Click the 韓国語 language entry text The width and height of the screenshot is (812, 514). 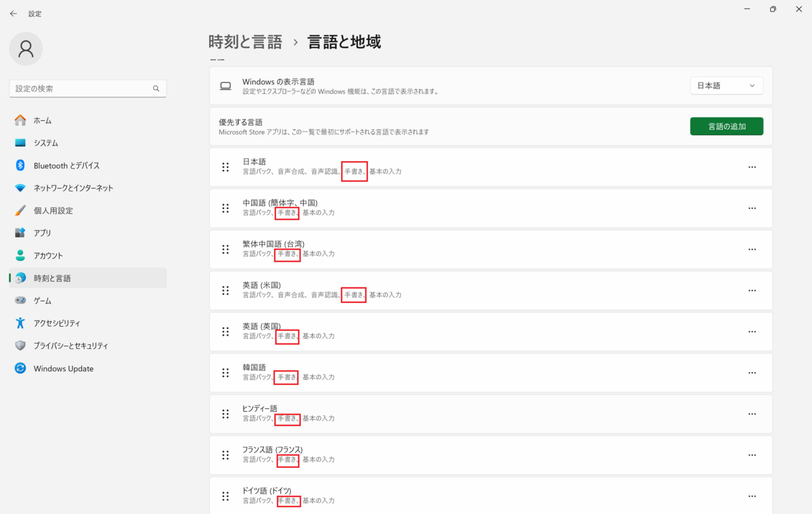point(254,367)
